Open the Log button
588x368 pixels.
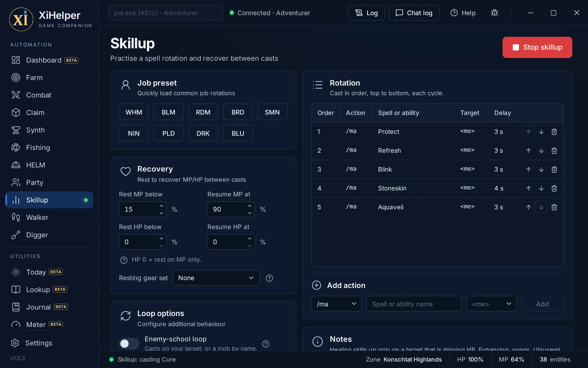click(366, 13)
